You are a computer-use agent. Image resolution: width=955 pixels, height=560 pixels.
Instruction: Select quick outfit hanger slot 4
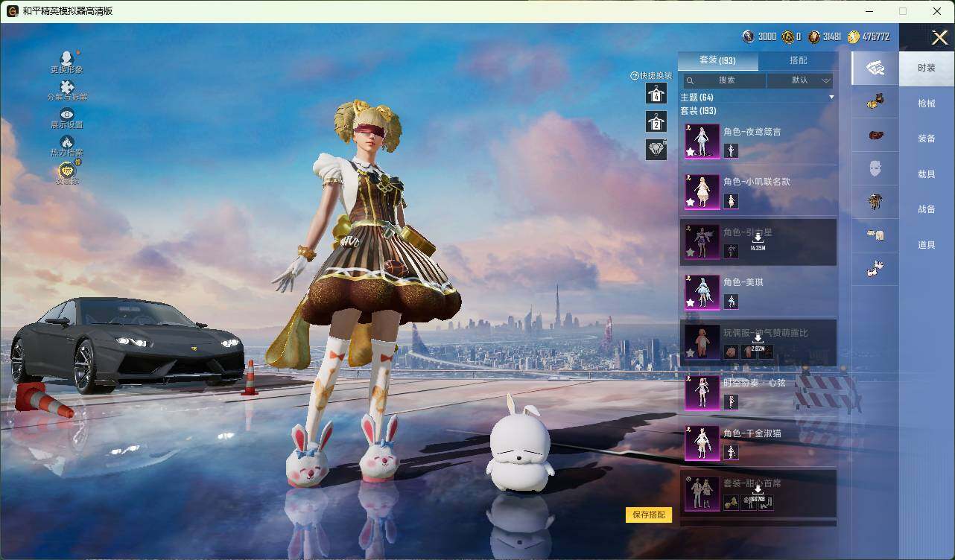click(x=656, y=93)
